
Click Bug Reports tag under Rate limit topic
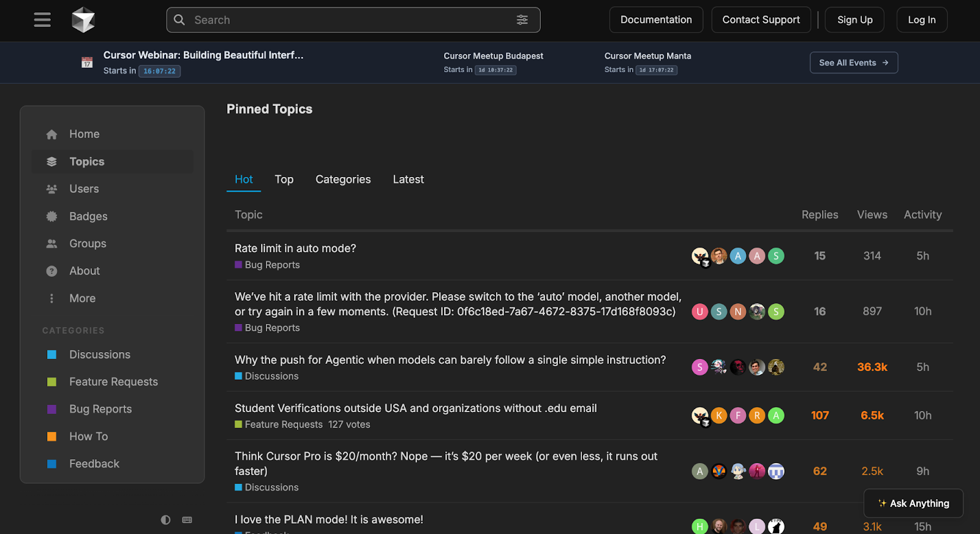coord(267,265)
